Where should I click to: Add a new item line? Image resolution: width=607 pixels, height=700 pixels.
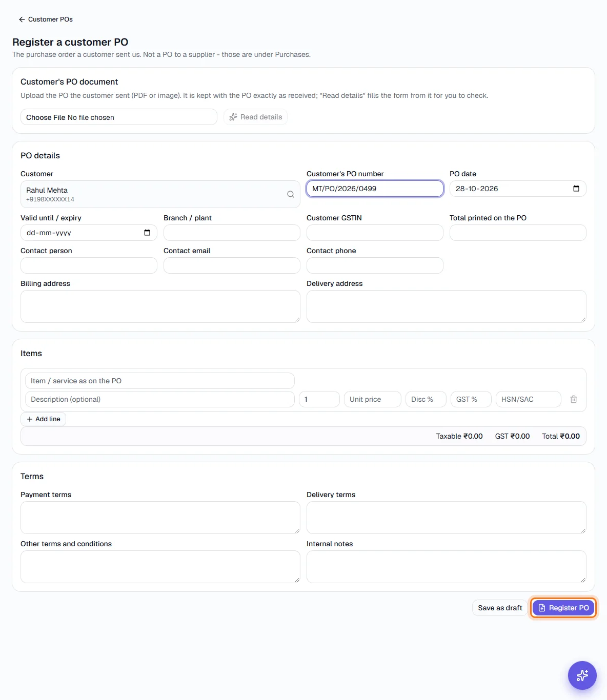click(x=44, y=419)
